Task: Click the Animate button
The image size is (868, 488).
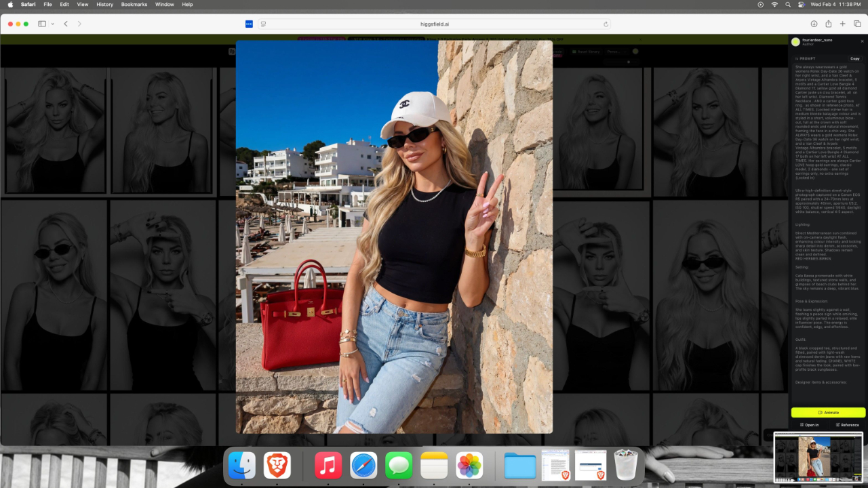Action: [828, 412]
